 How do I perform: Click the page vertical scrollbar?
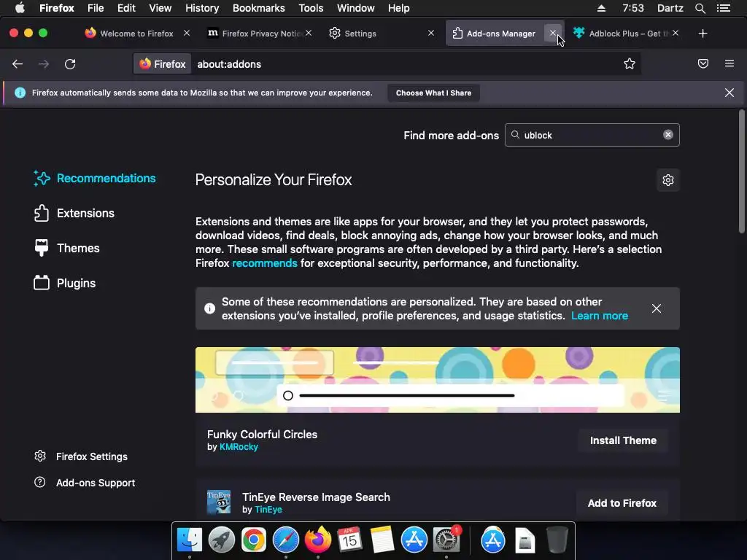[742, 171]
